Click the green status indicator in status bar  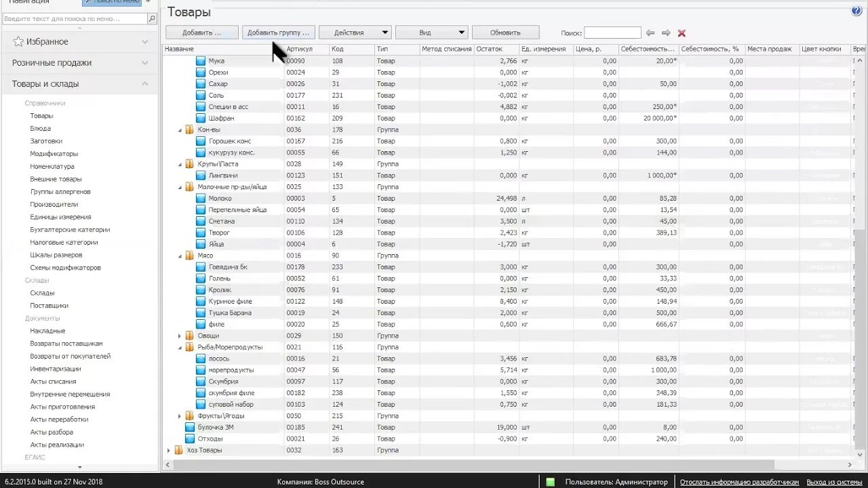[x=551, y=482]
